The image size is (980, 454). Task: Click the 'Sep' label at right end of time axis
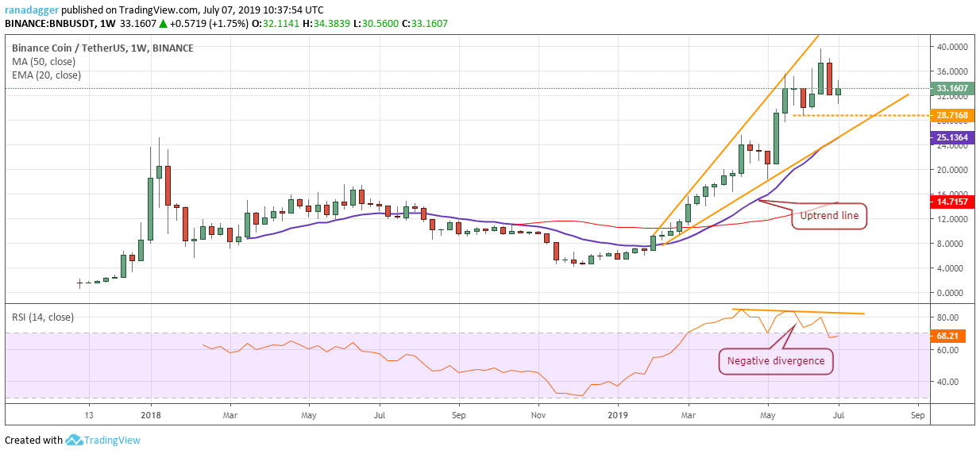pyautogui.click(x=918, y=415)
